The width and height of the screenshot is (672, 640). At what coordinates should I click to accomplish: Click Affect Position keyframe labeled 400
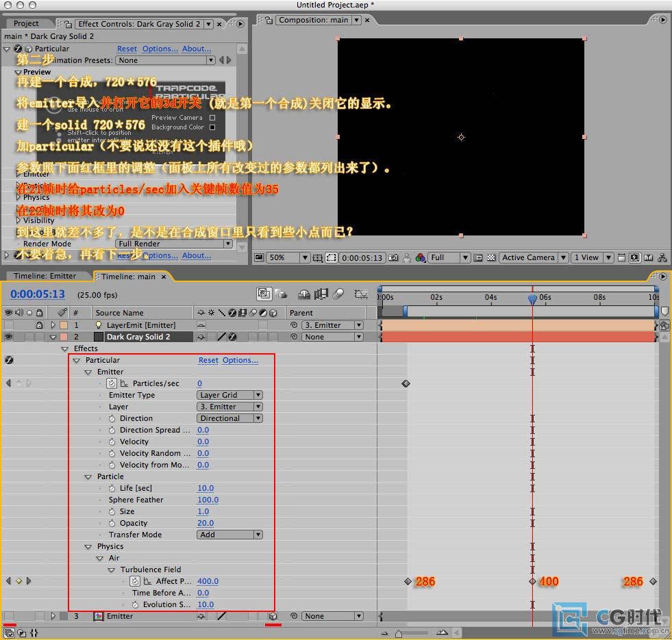(532, 581)
